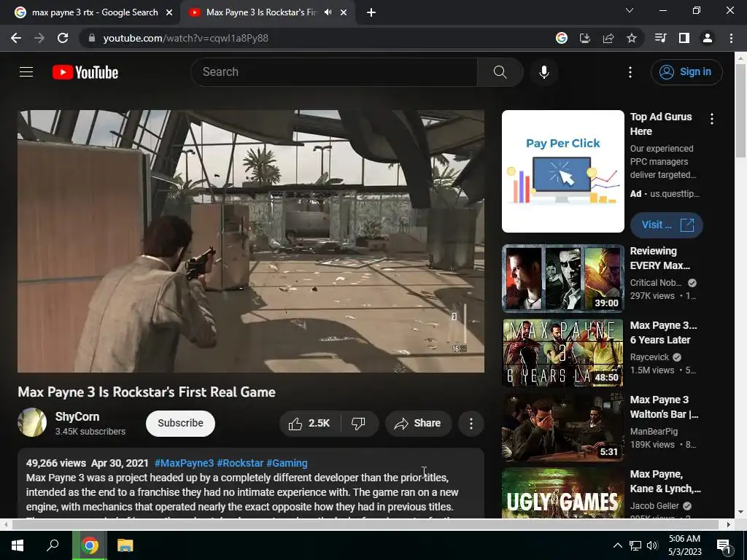Open Reviewing EVERY Max video thumbnail
747x560 pixels.
click(x=562, y=279)
